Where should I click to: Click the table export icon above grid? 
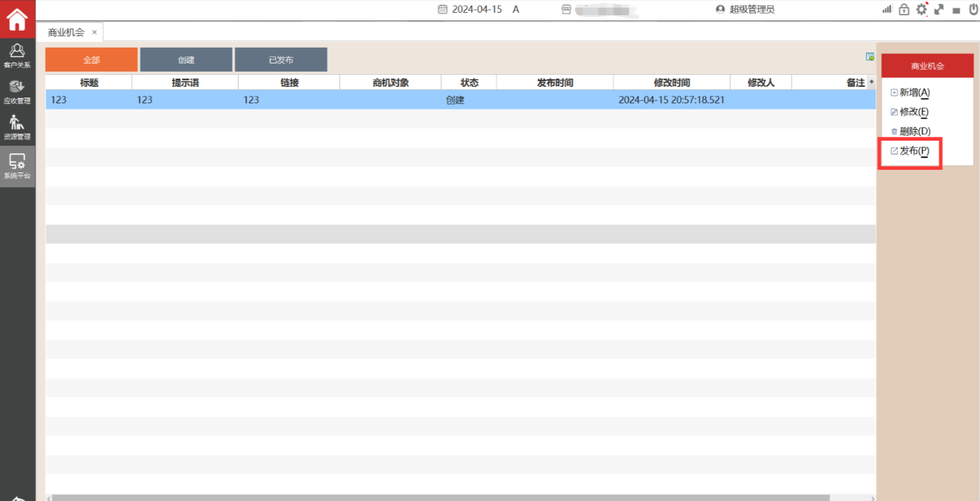pos(870,57)
